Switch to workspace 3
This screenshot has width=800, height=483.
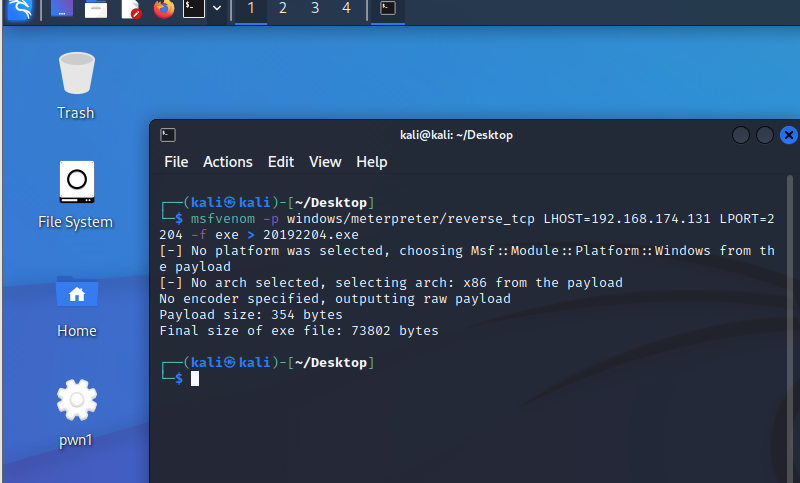(x=315, y=9)
